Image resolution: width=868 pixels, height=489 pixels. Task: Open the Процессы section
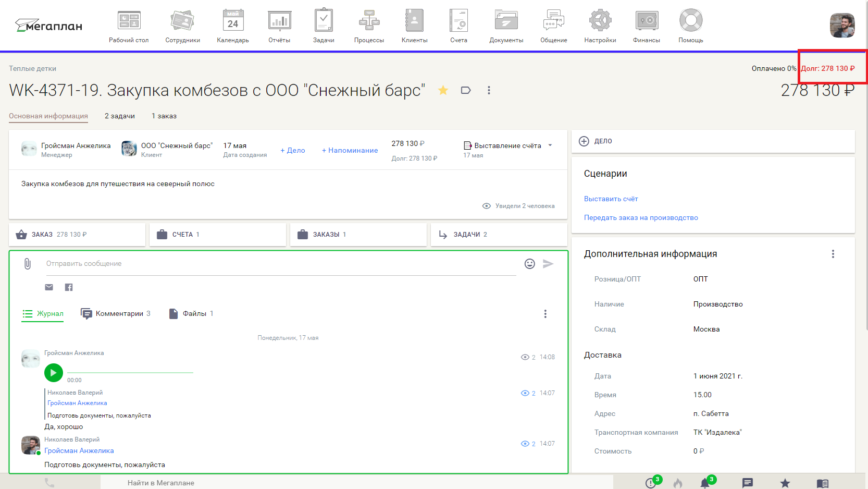pos(369,26)
